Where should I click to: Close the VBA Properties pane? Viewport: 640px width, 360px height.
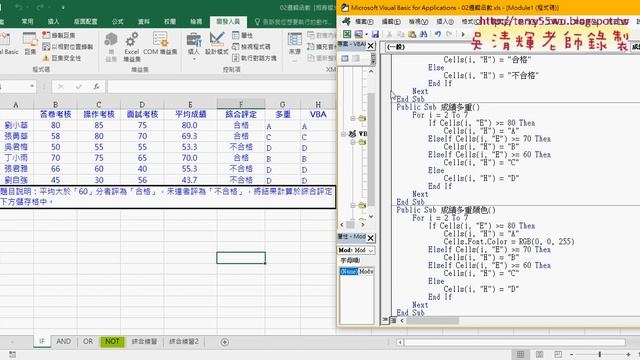[371, 238]
